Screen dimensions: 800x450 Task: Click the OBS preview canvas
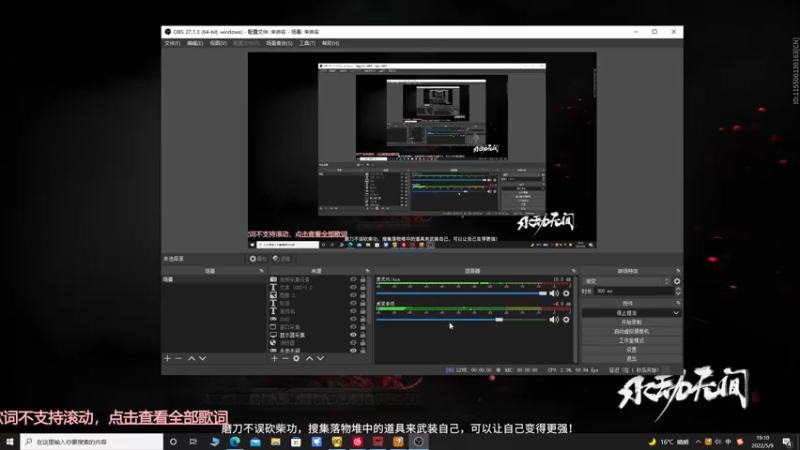click(x=422, y=151)
